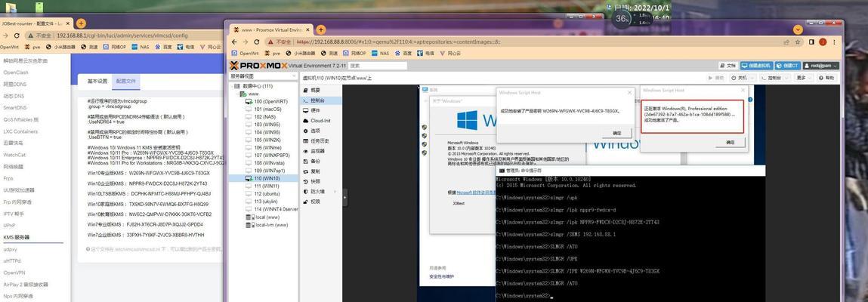Screen dimensions: 868x302
Task: Click the 创建CT create container button
Action: pos(788,65)
